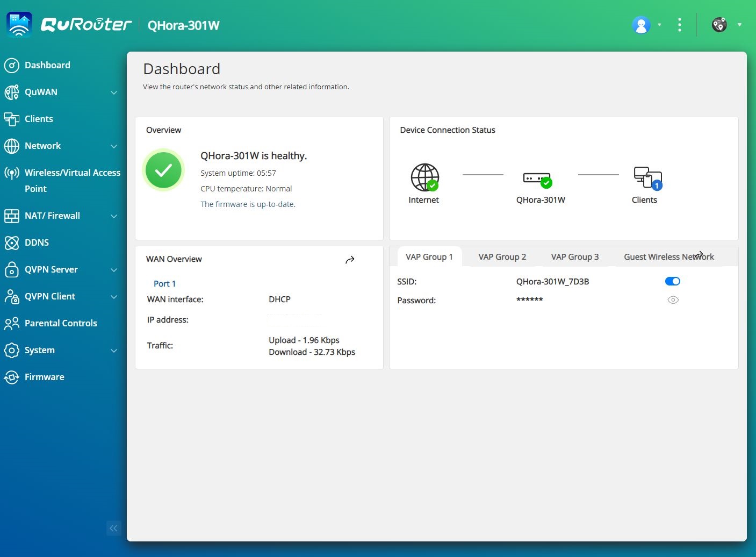Switch to the VAP Group 2 tab

click(502, 257)
